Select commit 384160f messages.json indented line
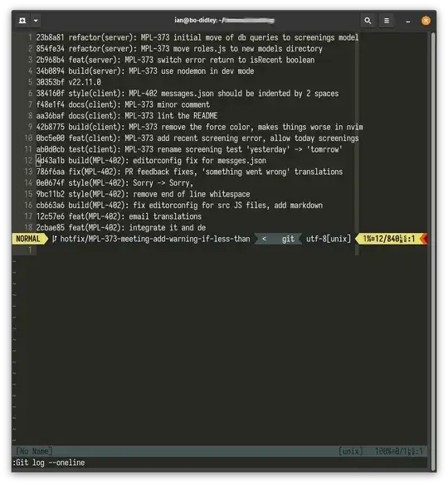Viewport: 448px width, 485px height. pos(187,94)
